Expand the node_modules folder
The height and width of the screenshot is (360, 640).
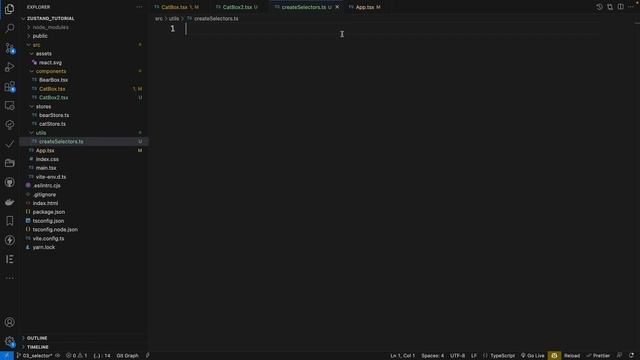pos(50,27)
